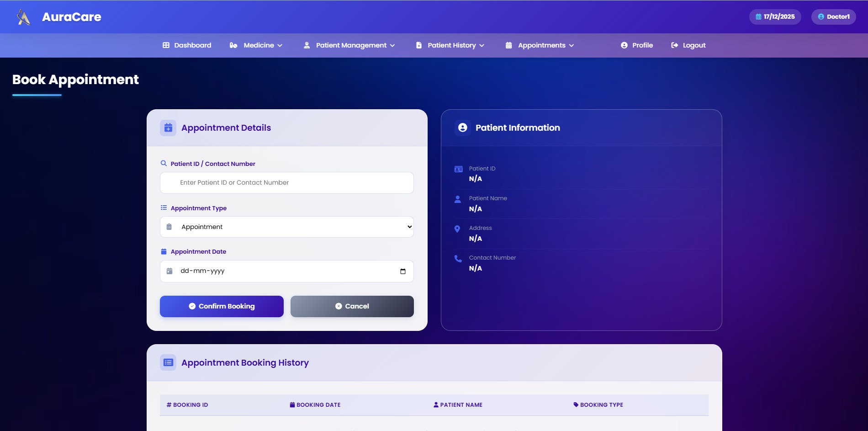Click the Patient ID card icon

click(458, 170)
